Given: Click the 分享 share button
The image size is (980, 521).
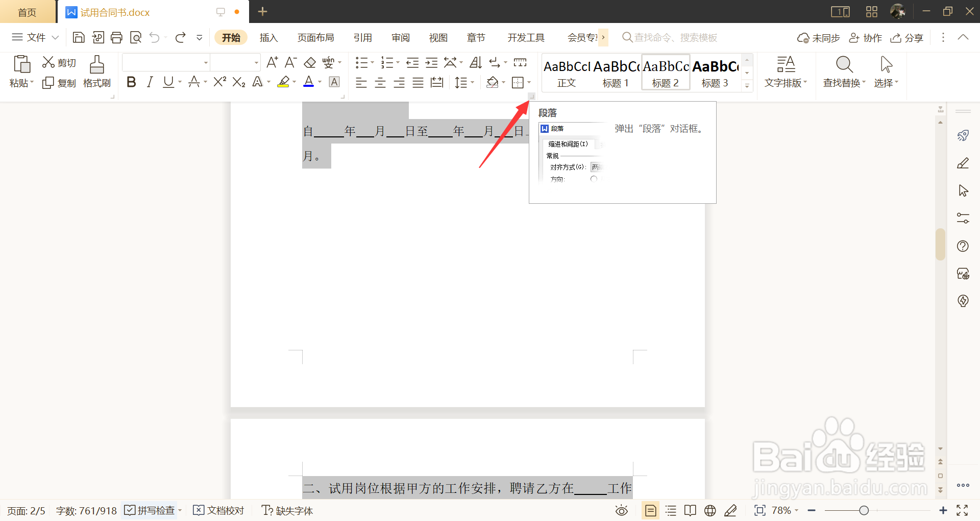Looking at the screenshot, I should point(907,38).
